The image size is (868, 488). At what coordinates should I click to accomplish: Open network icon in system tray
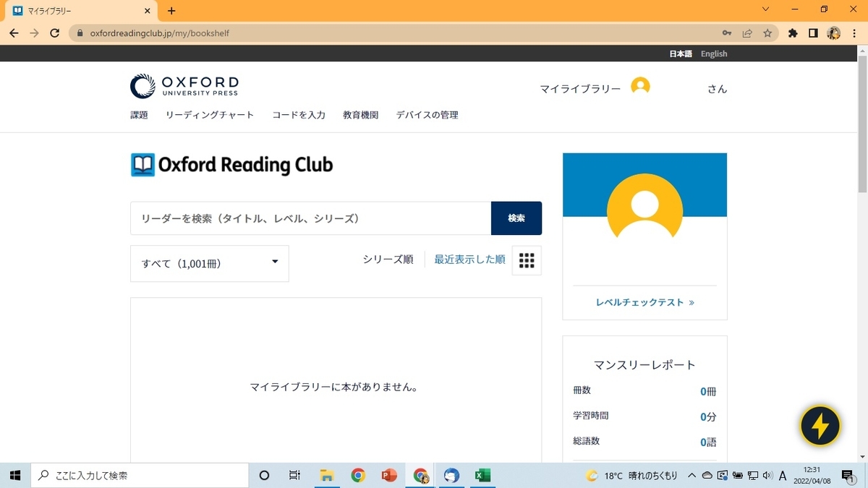point(753,475)
